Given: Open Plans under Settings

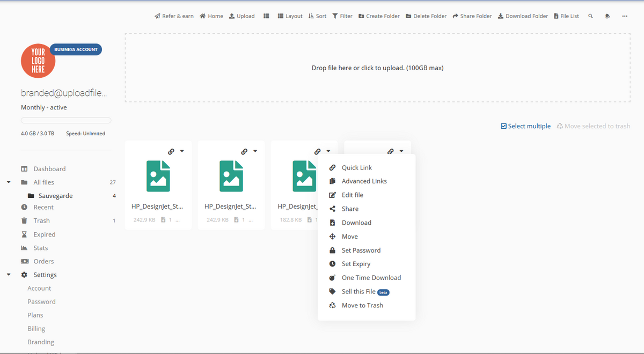Looking at the screenshot, I should point(35,315).
